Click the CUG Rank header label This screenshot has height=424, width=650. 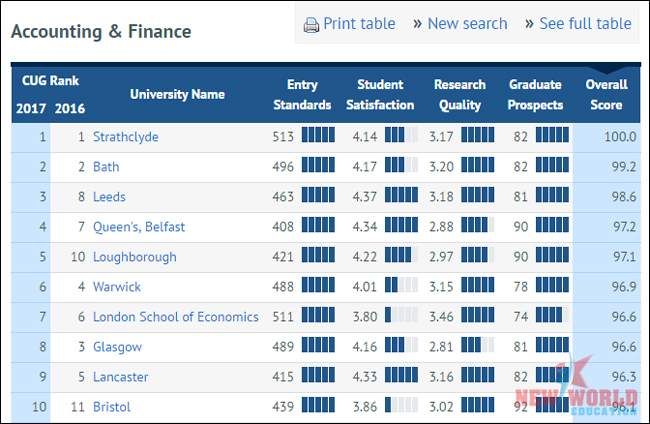tap(50, 80)
